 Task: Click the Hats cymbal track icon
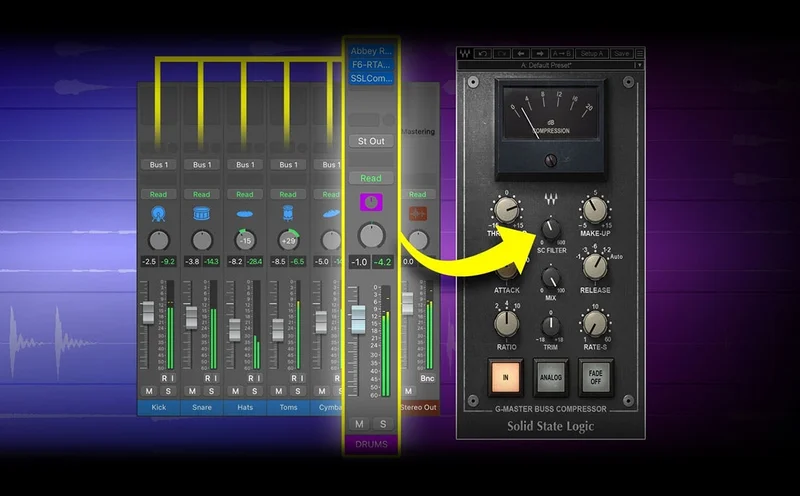pyautogui.click(x=245, y=214)
